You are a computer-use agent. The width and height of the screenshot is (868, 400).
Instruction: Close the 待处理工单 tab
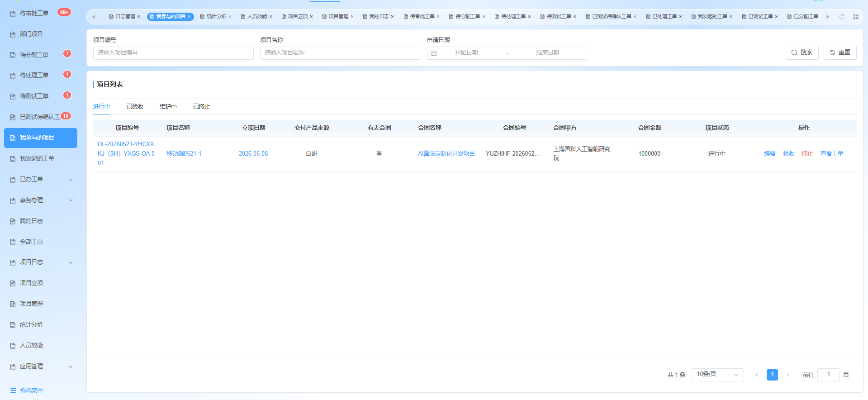[529, 17]
